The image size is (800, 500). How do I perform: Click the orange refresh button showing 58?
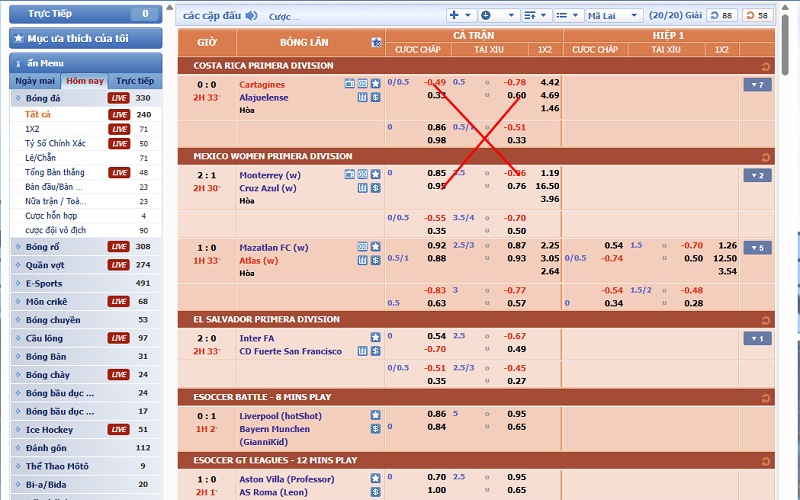click(757, 16)
